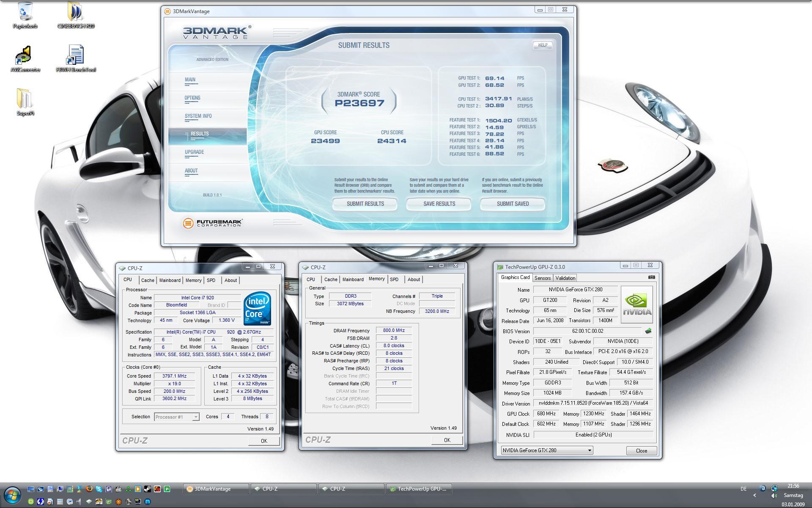Open the AVIConverter desktop icon
The width and height of the screenshot is (812, 508).
[x=25, y=59]
